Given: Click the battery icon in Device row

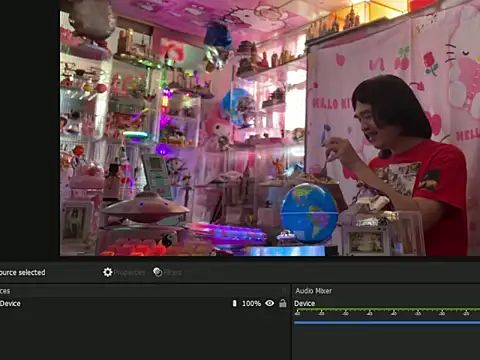Looking at the screenshot, I should [234, 303].
